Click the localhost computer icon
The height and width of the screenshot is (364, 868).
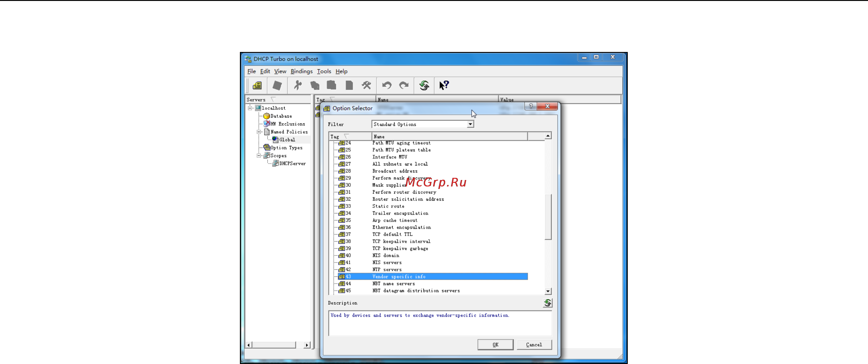point(258,108)
